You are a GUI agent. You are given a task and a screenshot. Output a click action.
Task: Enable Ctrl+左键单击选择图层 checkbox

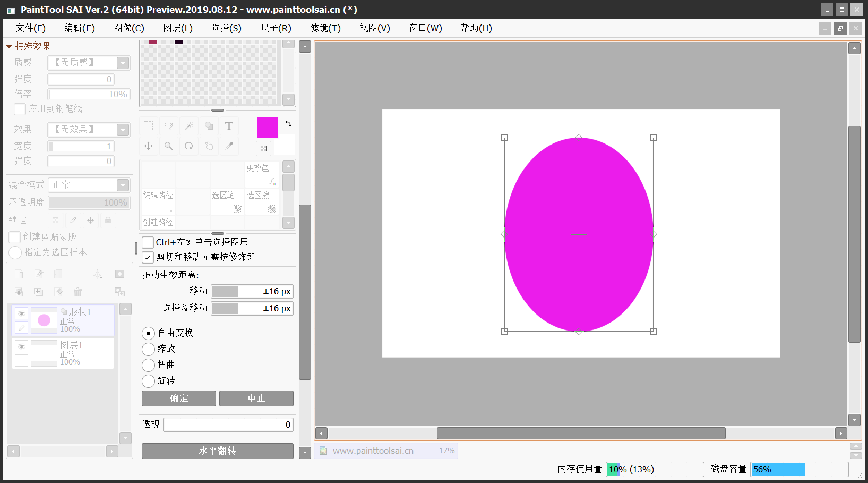click(148, 242)
